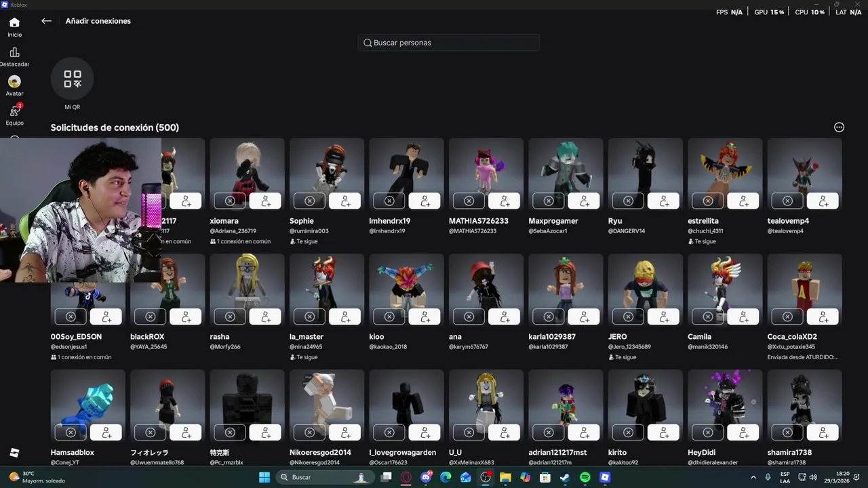Open the Avatar sidebar icon
The image size is (868, 488).
[x=14, y=86]
